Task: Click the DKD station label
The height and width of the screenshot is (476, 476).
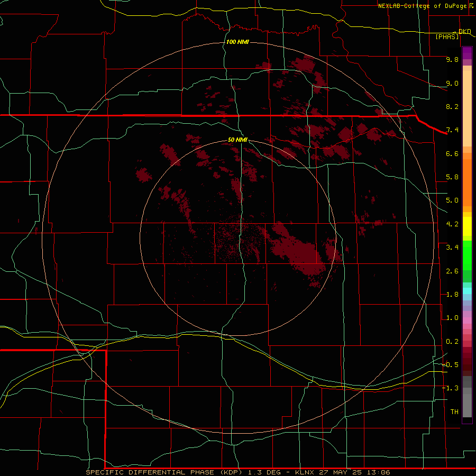Action: (464, 31)
